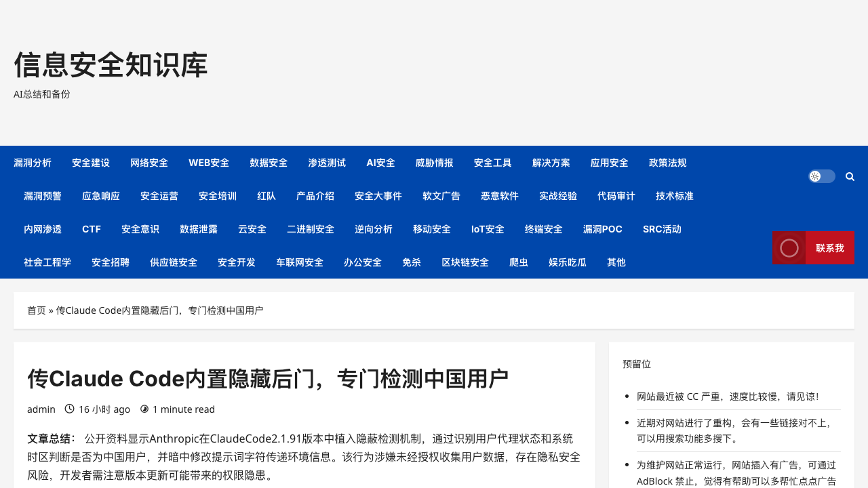This screenshot has height=488, width=868.
Task: Open the 安全大事件 menu item
Action: tap(378, 196)
